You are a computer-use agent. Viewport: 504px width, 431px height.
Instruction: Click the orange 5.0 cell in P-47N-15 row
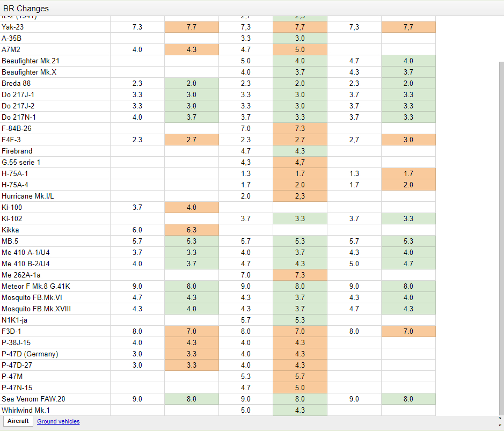tap(300, 388)
